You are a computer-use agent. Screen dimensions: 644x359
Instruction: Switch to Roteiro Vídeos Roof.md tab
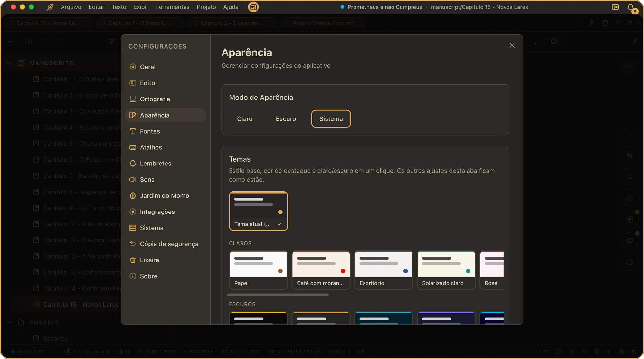pos(323,23)
